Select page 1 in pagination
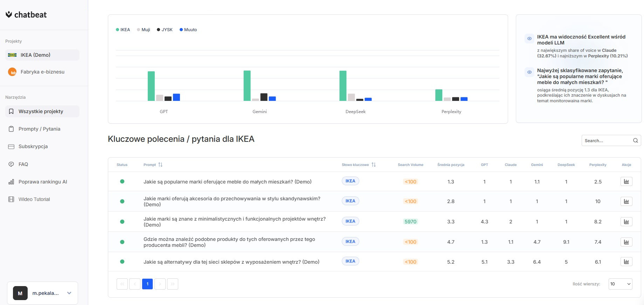This screenshot has width=644, height=305. (x=147, y=284)
